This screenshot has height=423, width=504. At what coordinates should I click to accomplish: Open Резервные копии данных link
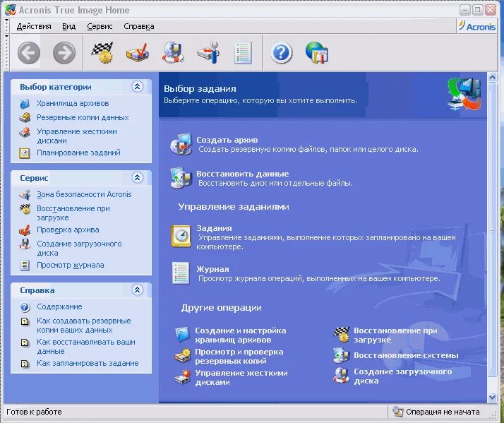[83, 117]
